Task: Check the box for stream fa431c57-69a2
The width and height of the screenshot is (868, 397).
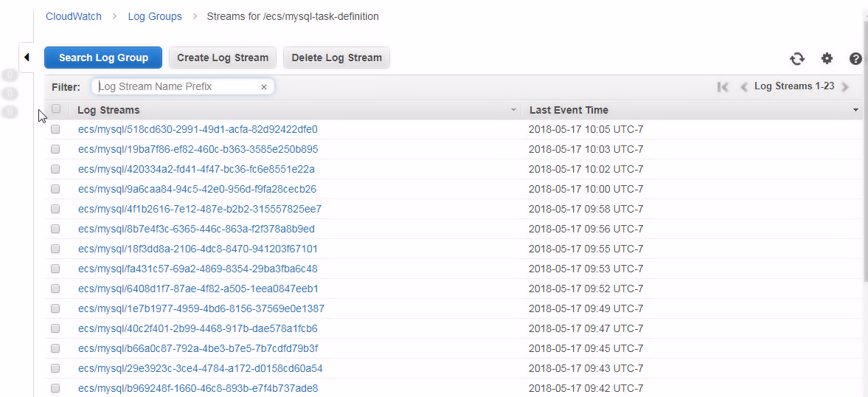Action: [55, 269]
